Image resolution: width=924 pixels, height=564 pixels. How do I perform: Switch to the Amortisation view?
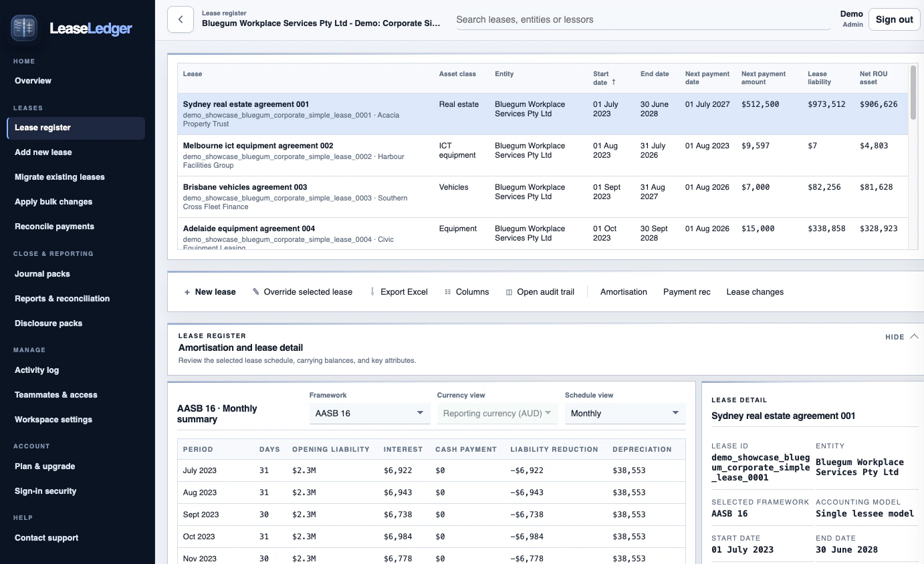[624, 292]
